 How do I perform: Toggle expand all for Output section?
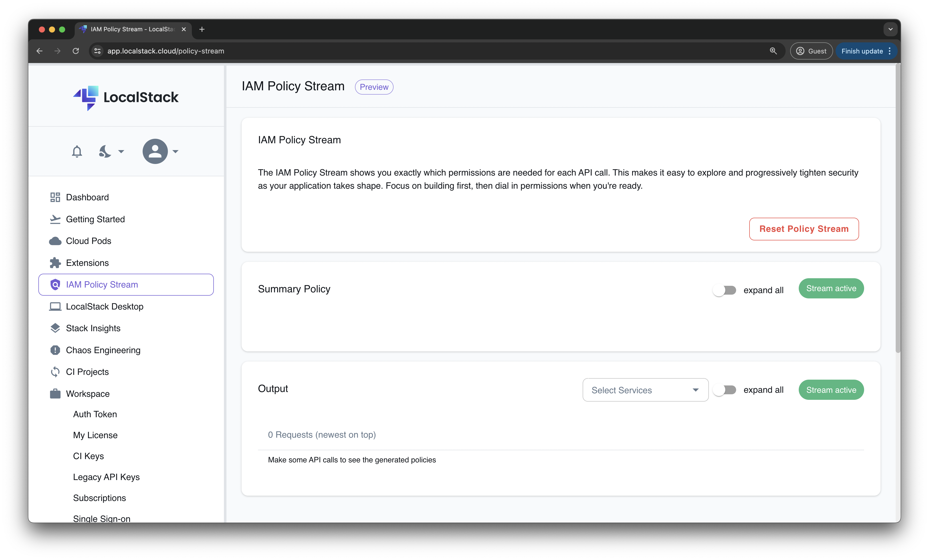tap(724, 390)
